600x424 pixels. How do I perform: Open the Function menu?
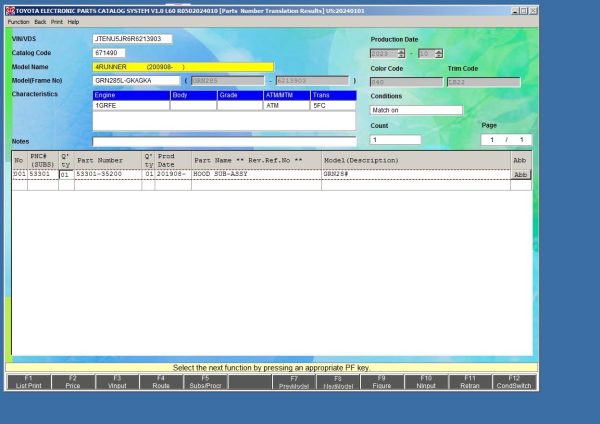(x=18, y=21)
